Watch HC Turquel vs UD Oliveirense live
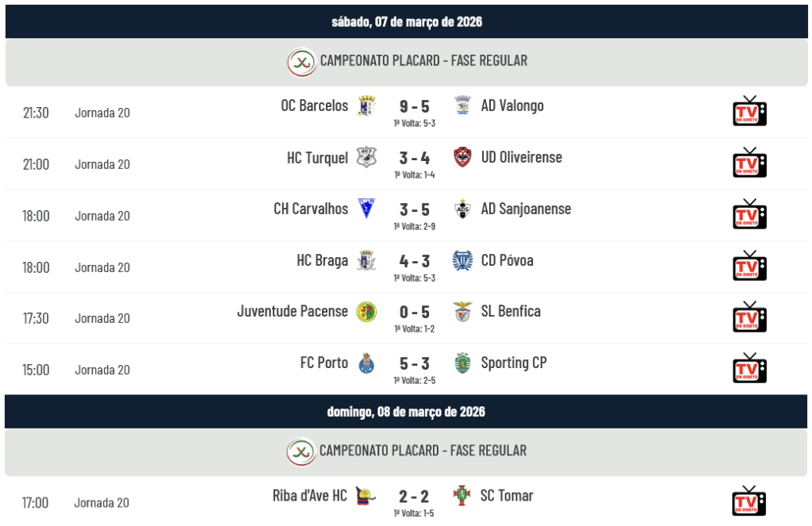 coord(749,163)
